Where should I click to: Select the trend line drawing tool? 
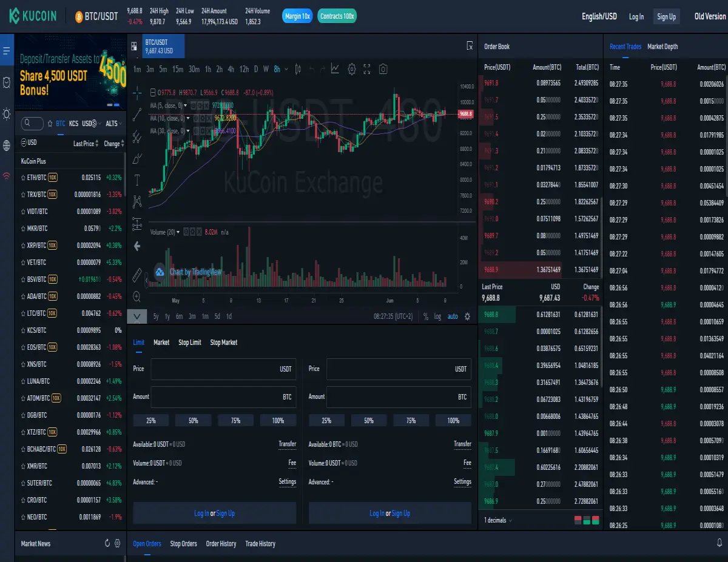137,113
